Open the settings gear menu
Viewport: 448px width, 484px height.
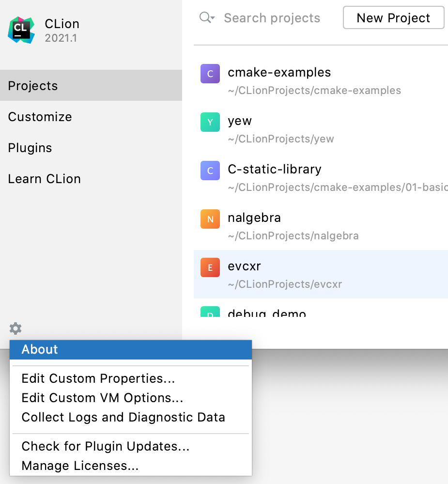click(x=15, y=328)
